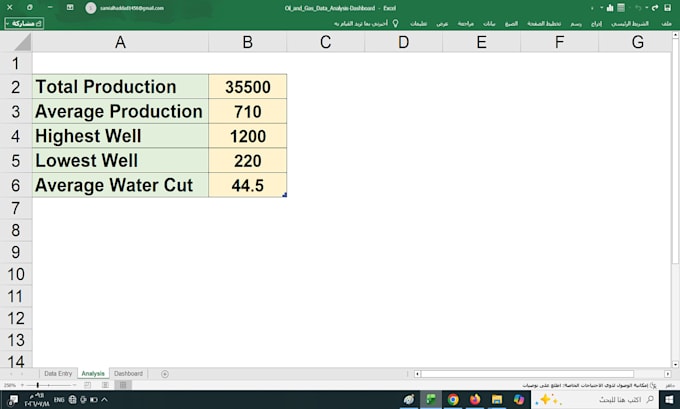Open the بيانات (Data) ribbon tab
Image resolution: width=680 pixels, height=409 pixels.
pos(489,23)
